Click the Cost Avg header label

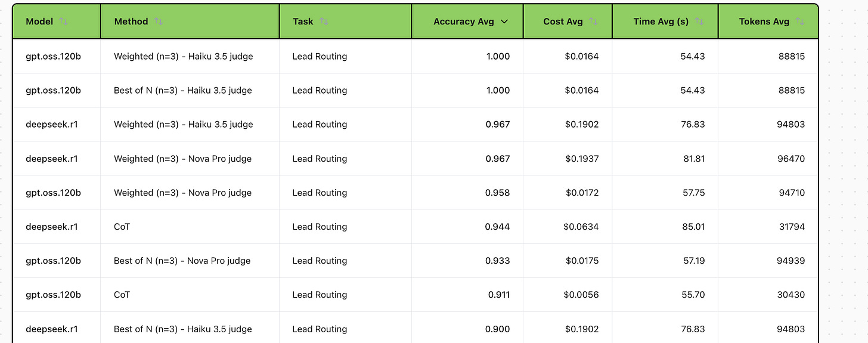point(563,21)
